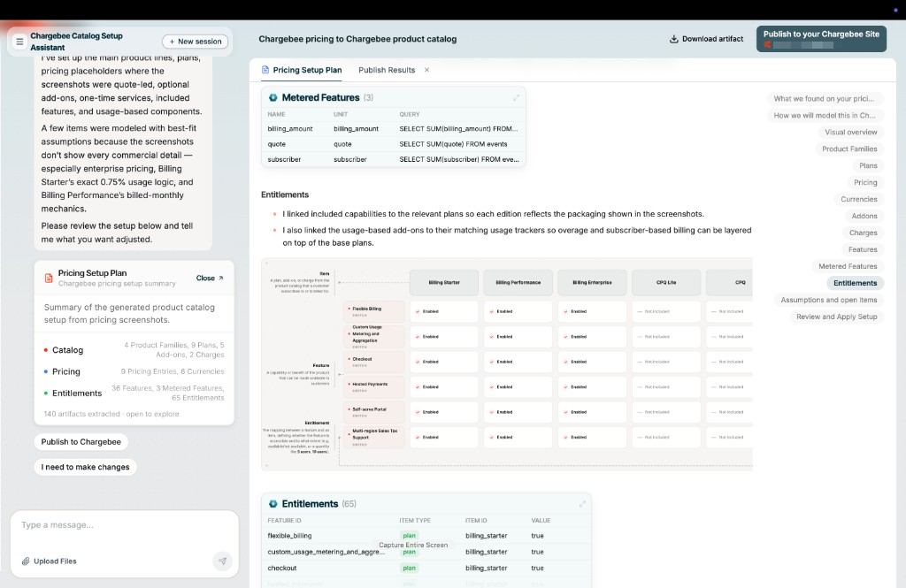Image resolution: width=906 pixels, height=588 pixels.
Task: Click the Upload Files paperclip
Action: [26, 561]
